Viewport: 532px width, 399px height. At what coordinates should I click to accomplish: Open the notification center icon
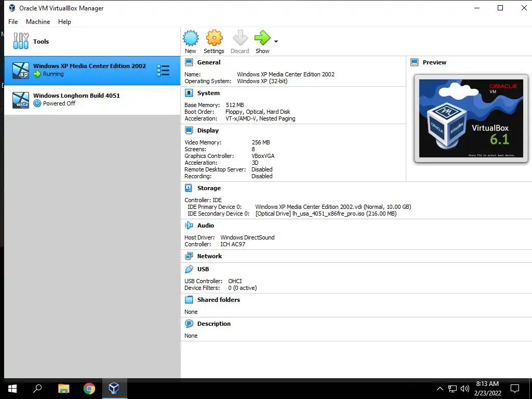pos(515,389)
